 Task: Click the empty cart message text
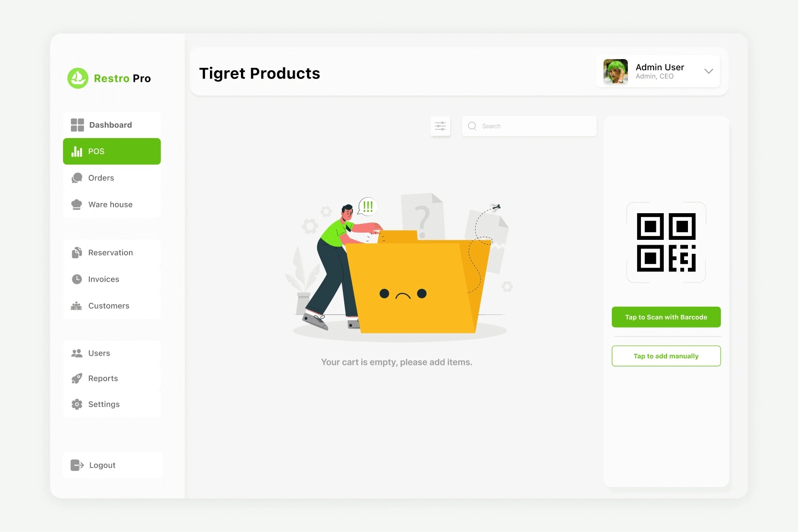coord(397,362)
